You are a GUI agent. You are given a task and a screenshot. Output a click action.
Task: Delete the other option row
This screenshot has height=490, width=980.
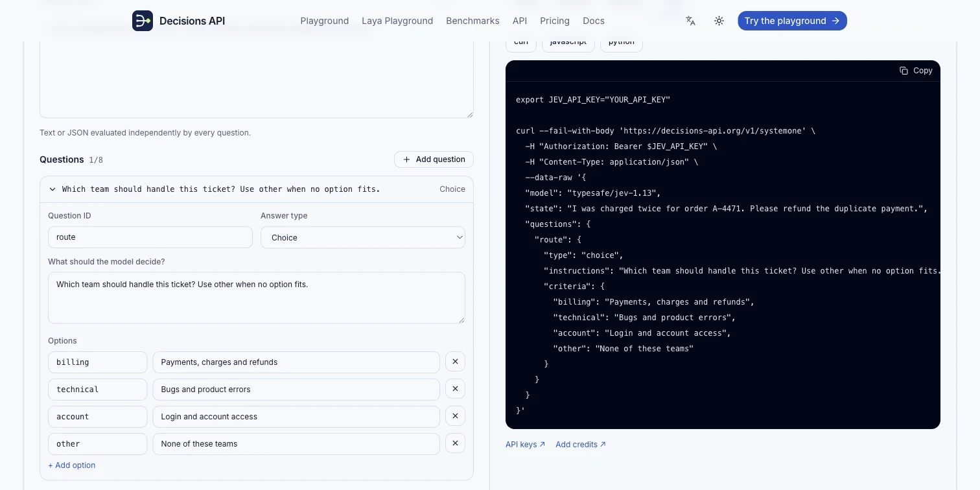click(455, 443)
